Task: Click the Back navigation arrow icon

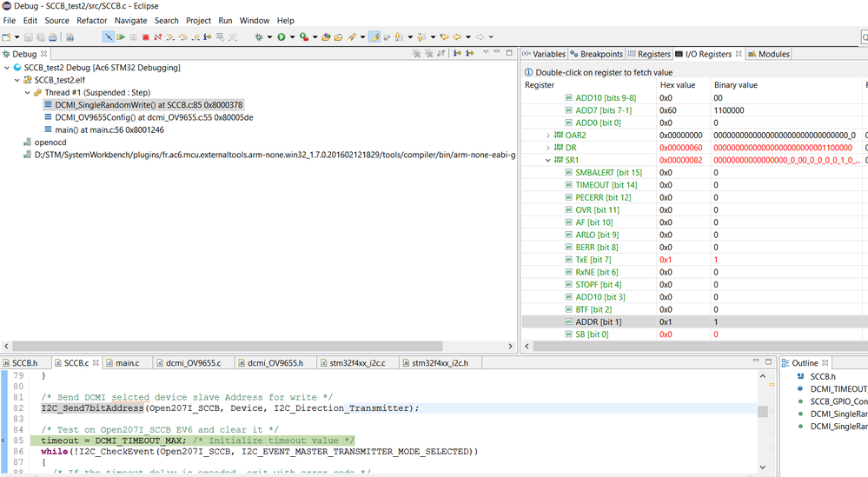Action: [x=457, y=37]
